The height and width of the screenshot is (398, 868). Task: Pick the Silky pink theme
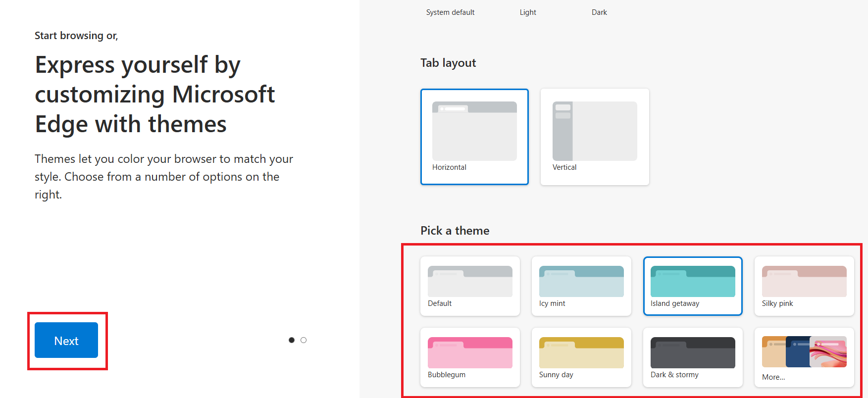tap(804, 286)
